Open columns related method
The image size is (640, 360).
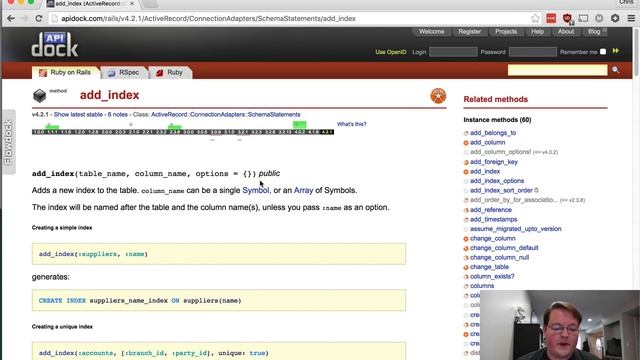[x=482, y=286]
